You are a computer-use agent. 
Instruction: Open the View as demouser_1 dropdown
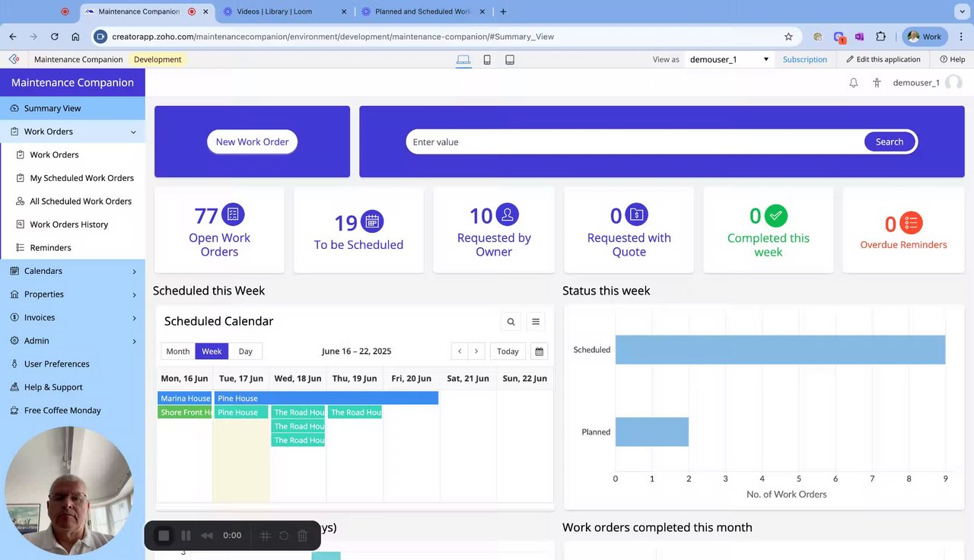click(729, 59)
